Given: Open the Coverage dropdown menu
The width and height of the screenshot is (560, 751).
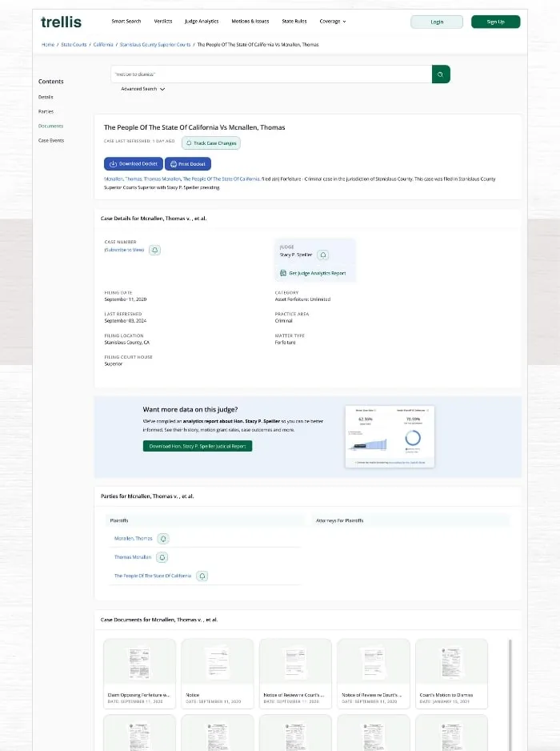Looking at the screenshot, I should point(333,22).
